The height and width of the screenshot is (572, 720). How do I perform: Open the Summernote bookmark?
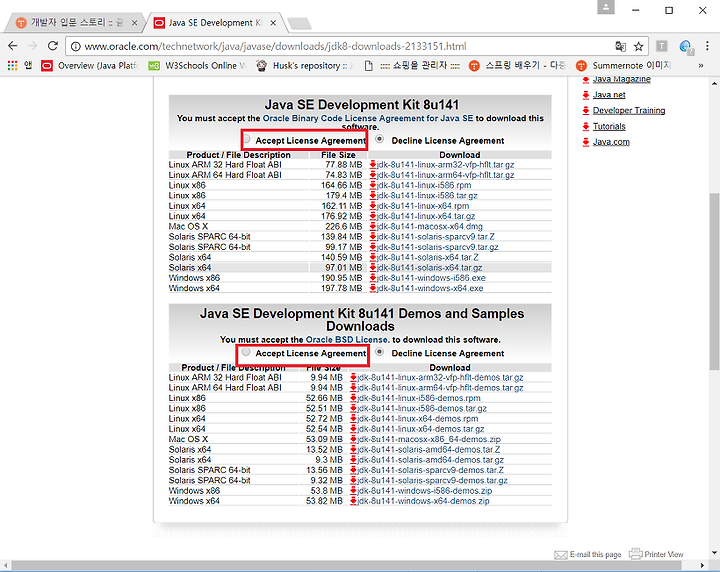click(x=624, y=66)
